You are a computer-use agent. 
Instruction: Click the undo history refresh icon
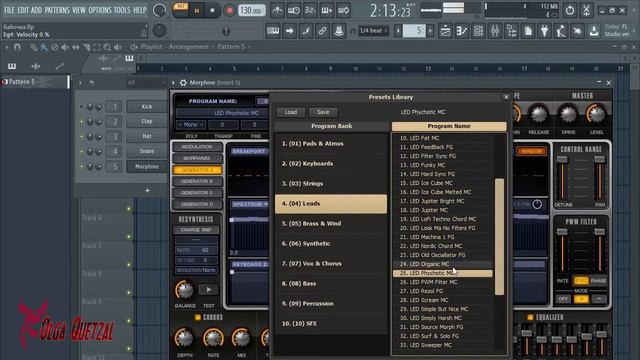click(x=570, y=10)
